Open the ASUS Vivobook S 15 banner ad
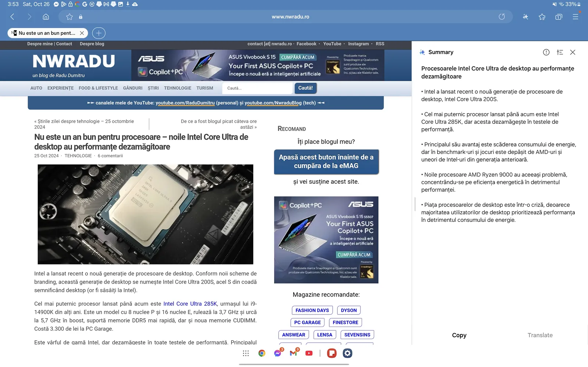This screenshot has height=367, width=588. pos(258,65)
